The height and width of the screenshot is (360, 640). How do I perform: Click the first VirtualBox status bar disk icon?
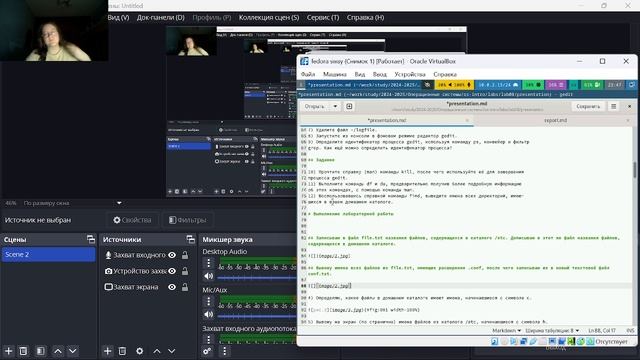[494, 342]
